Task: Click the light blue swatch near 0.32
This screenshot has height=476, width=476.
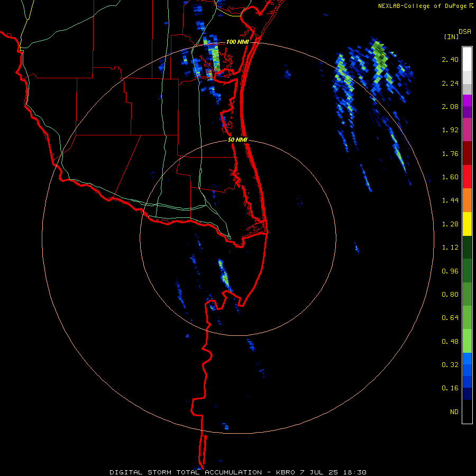Action: click(x=467, y=359)
